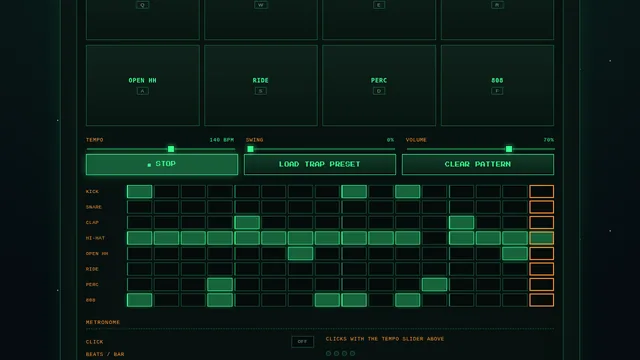
Task: Click the KICK row label
Action: [x=92, y=191]
